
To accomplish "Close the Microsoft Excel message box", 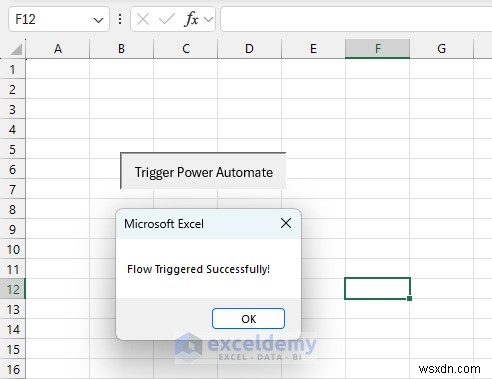I will (286, 223).
